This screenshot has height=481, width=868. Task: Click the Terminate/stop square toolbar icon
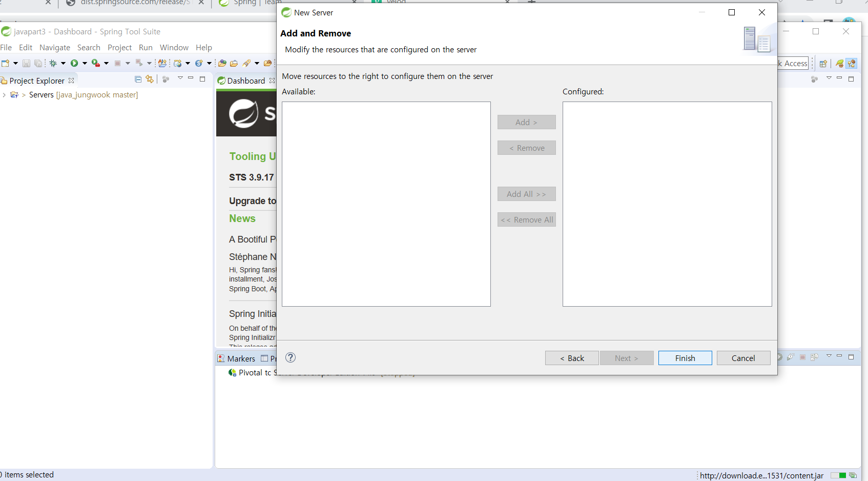117,63
